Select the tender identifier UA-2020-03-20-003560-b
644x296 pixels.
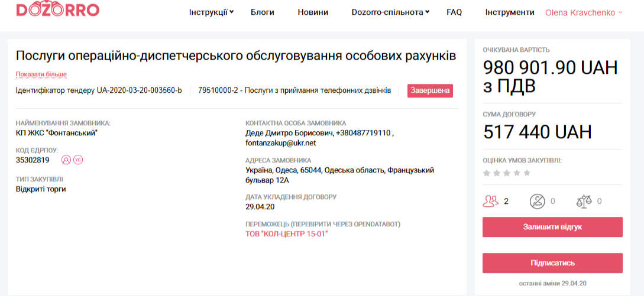pos(140,90)
